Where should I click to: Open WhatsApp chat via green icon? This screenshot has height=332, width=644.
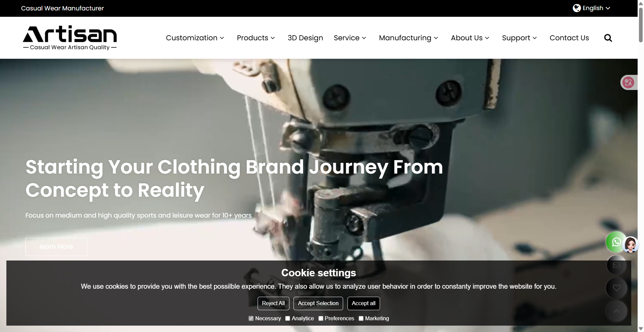tap(616, 242)
